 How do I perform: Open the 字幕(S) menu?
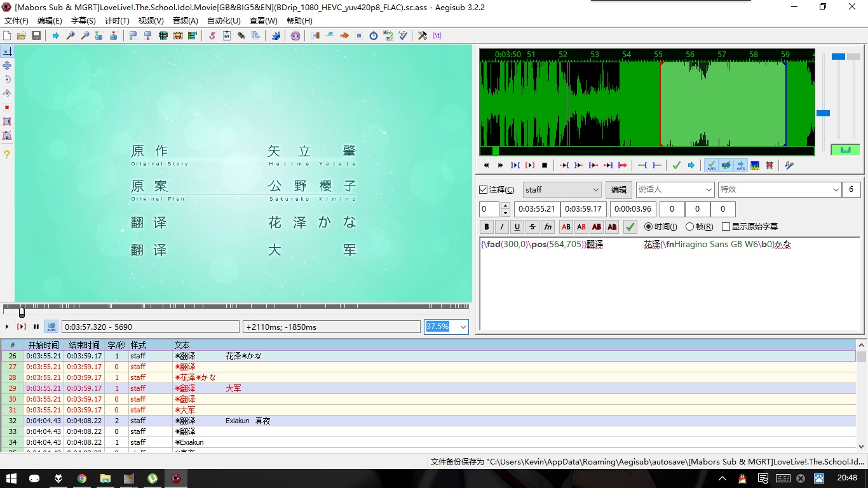click(x=83, y=20)
